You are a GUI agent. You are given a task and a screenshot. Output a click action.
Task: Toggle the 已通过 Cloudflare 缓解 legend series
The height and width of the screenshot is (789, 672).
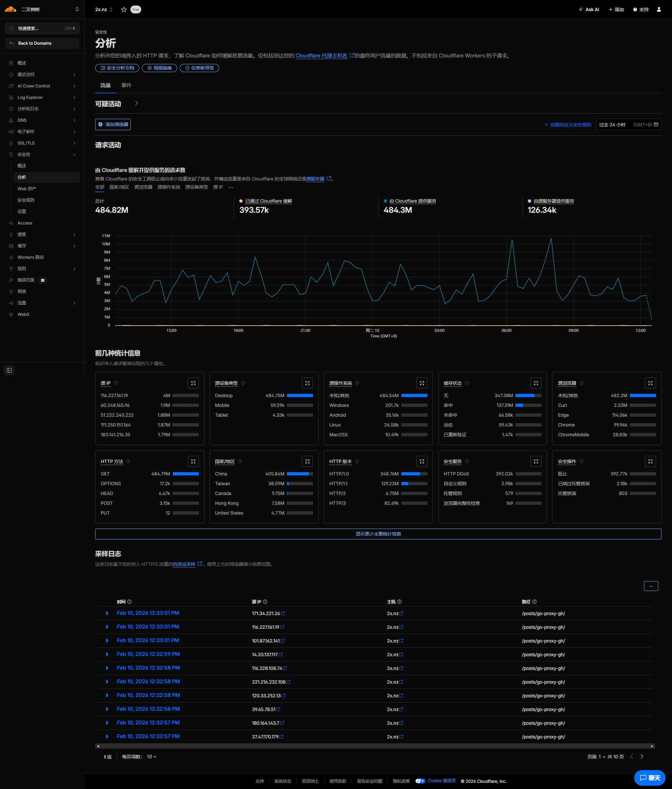coord(268,201)
